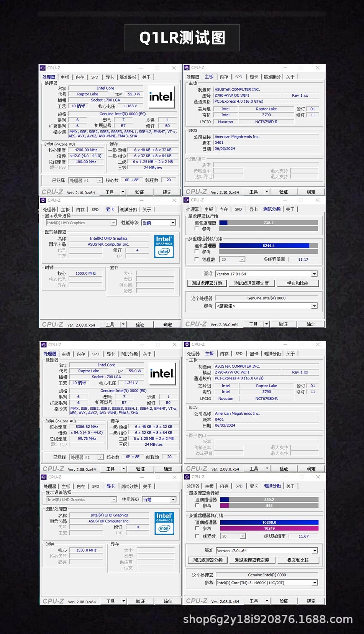The height and width of the screenshot is (634, 364).
Task: Click multiplier value x42.0 (4.0 - 44.0)
Action: pos(86,156)
